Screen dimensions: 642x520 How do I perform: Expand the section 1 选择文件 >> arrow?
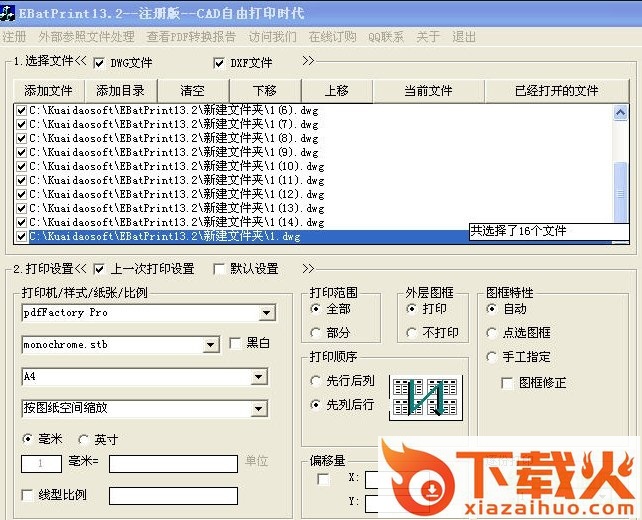[308, 61]
